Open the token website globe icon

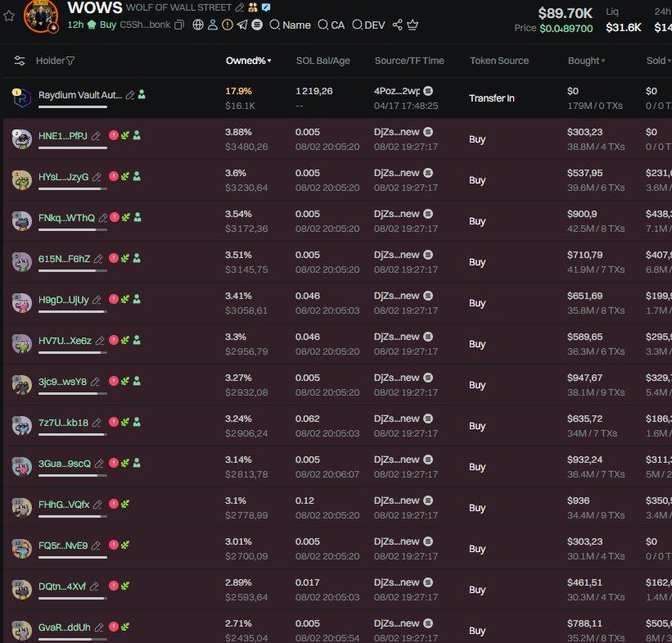coord(198,25)
